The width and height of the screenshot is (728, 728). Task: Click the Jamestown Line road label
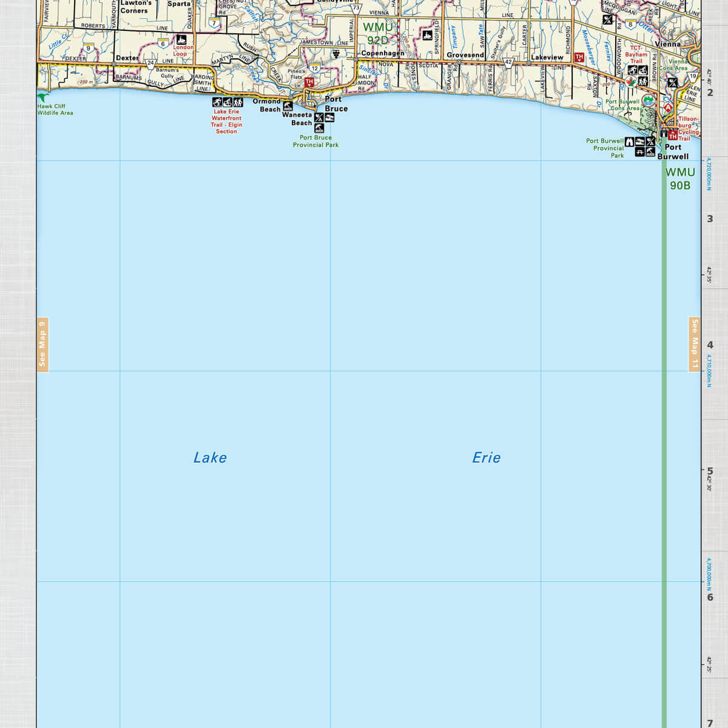324,43
